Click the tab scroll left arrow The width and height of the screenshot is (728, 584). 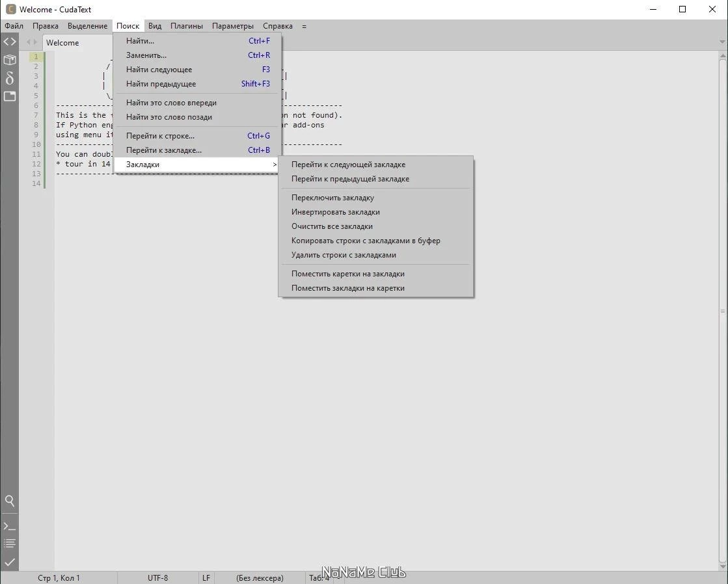(x=29, y=42)
